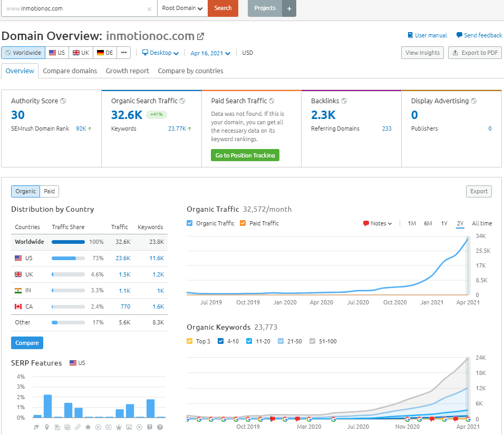
Task: Toggle the Paid Traffic checkbox
Action: point(243,223)
